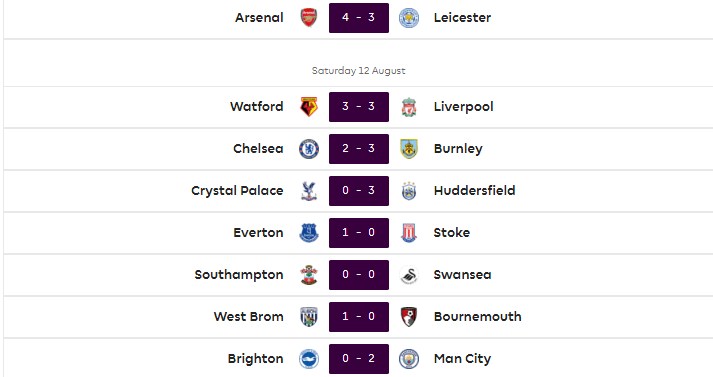The image size is (713, 377).
Task: Open the Arsenal 4 - 3 Leicester score
Action: (x=359, y=18)
